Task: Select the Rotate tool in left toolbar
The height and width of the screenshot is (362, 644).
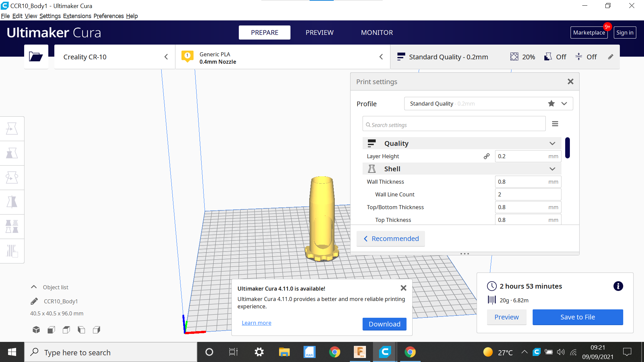Action: coord(12,178)
